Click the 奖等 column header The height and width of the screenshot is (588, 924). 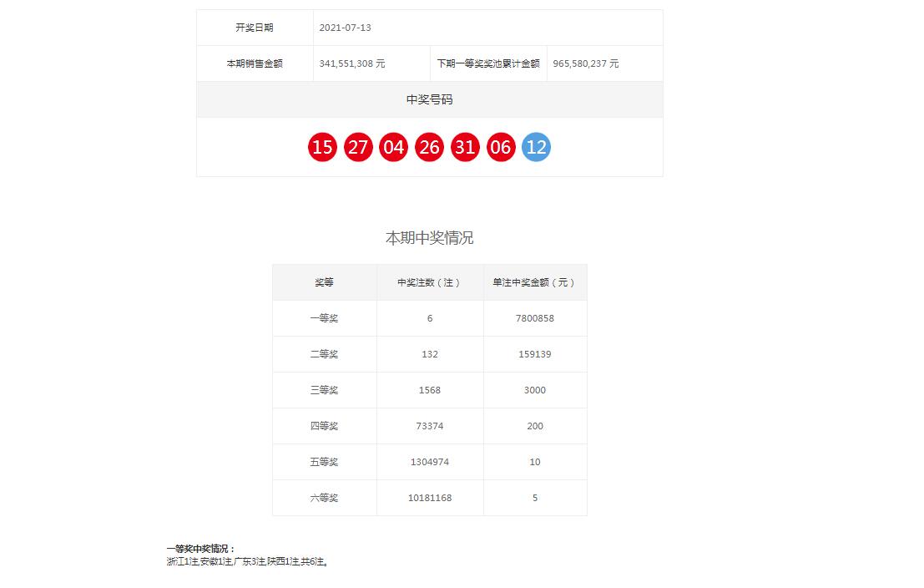[x=324, y=282]
